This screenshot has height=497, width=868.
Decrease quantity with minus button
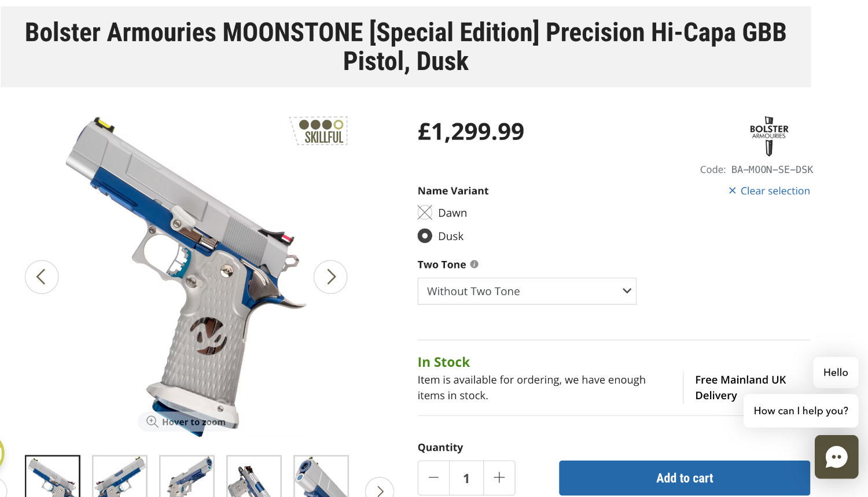(433, 478)
